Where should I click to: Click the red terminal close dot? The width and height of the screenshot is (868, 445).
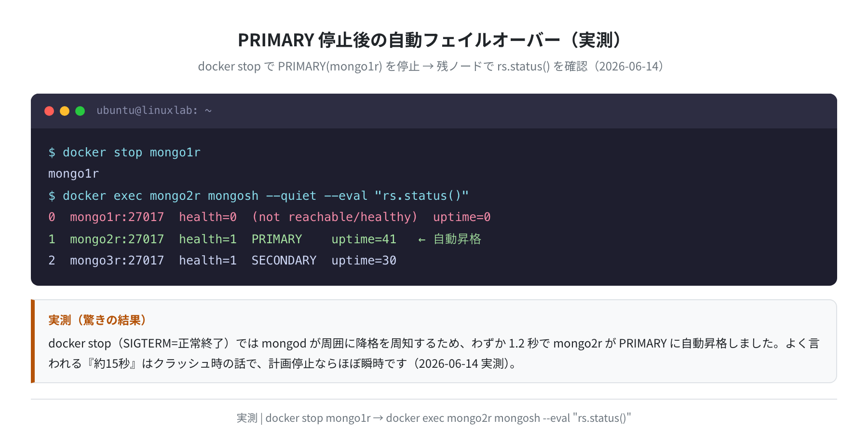click(x=49, y=111)
